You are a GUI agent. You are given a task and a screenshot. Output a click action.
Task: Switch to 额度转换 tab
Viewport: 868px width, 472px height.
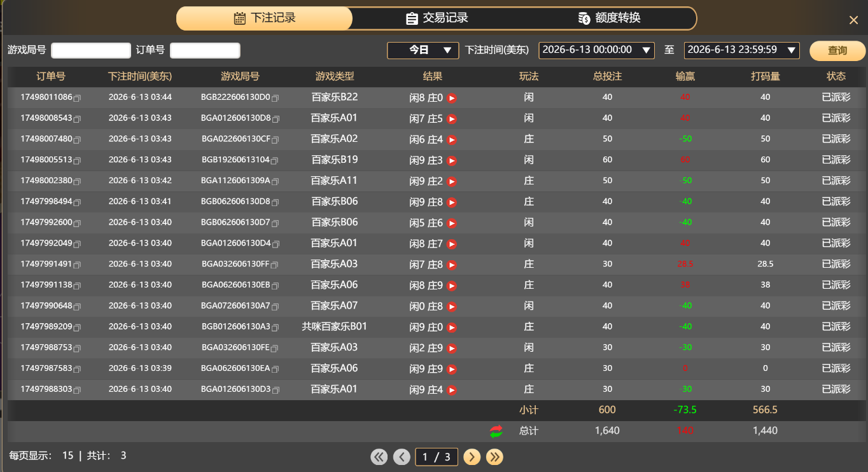tap(609, 18)
